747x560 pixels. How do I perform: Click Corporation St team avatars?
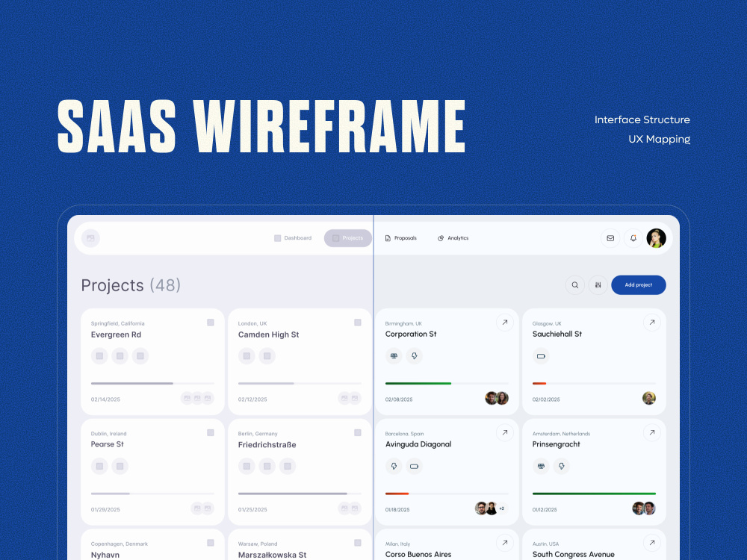click(497, 398)
